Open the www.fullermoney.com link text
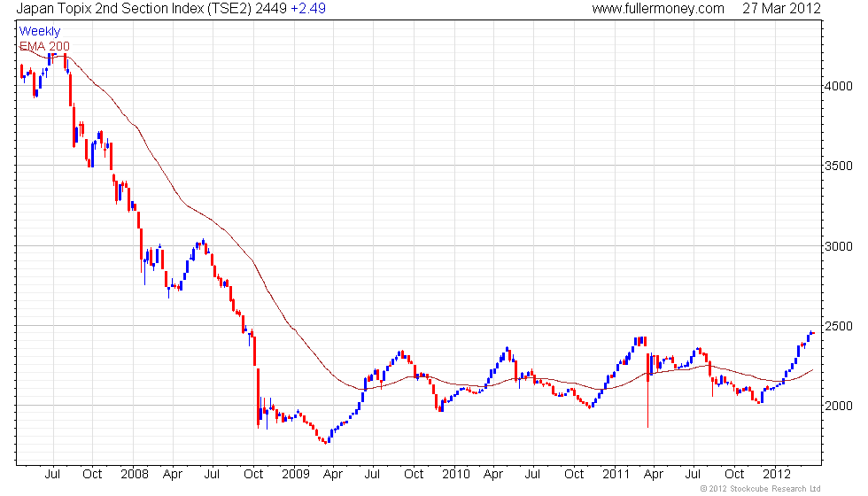The height and width of the screenshot is (496, 868). pos(658,8)
